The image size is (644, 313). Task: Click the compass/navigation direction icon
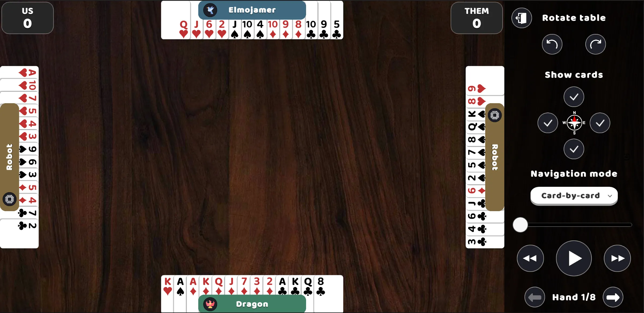click(573, 123)
